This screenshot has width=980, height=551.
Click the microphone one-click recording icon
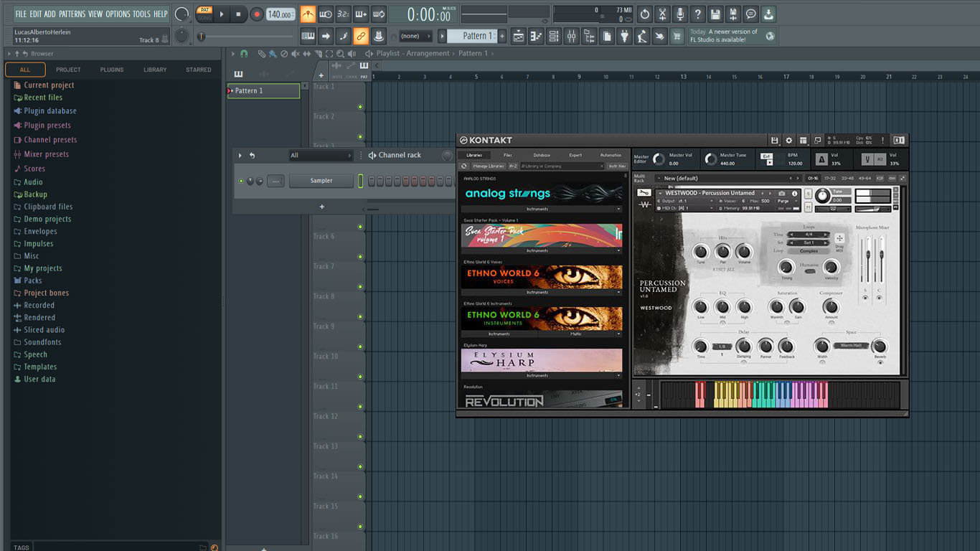click(x=679, y=14)
